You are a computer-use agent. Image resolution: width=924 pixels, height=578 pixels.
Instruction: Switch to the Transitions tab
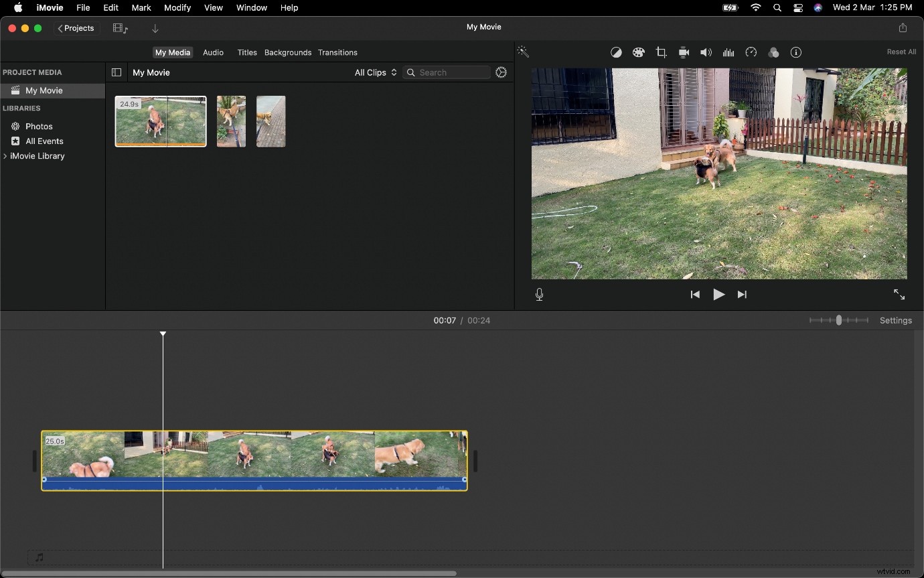click(x=338, y=52)
